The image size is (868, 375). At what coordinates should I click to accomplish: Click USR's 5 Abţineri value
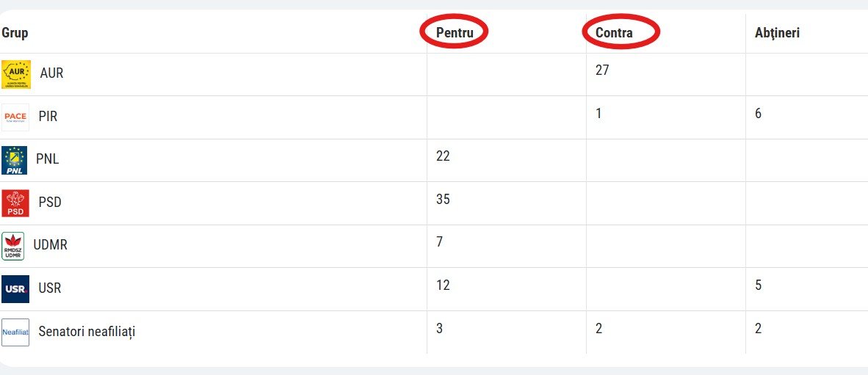coord(759,285)
